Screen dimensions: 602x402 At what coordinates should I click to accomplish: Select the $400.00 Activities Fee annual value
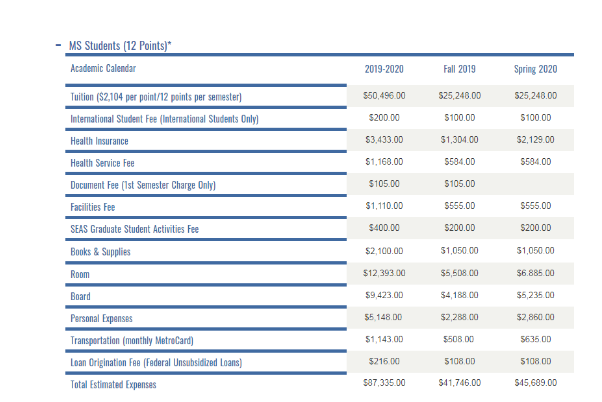click(x=384, y=228)
